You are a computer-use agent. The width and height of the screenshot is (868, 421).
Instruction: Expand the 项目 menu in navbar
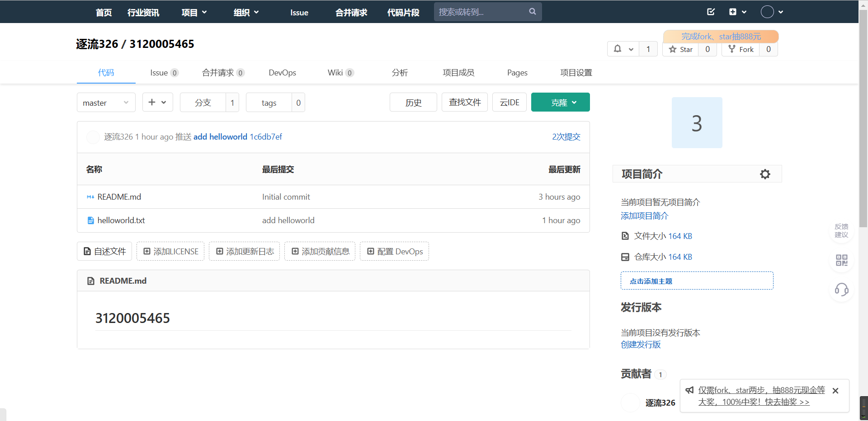(x=194, y=12)
